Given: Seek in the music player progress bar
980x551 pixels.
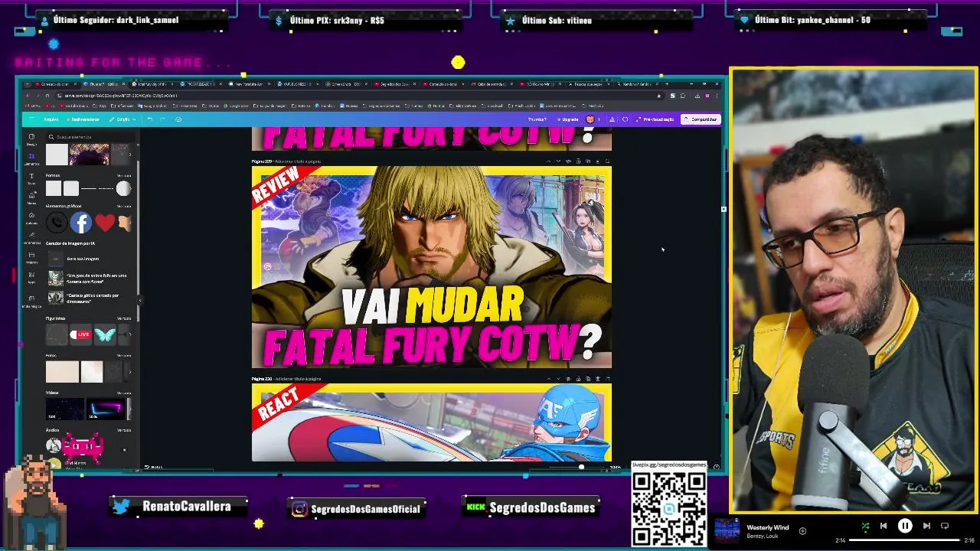Looking at the screenshot, I should pos(904,540).
